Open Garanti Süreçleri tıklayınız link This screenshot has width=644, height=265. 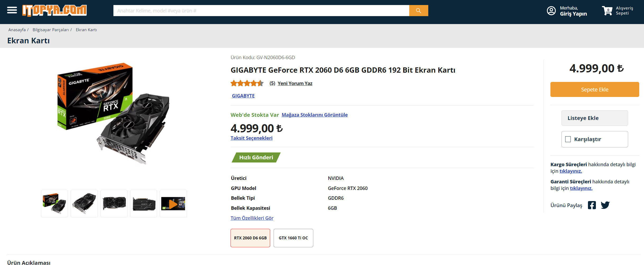pos(581,188)
